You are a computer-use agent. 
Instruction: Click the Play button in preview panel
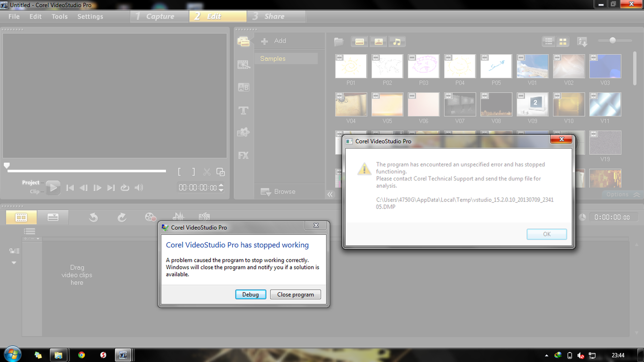pos(53,188)
